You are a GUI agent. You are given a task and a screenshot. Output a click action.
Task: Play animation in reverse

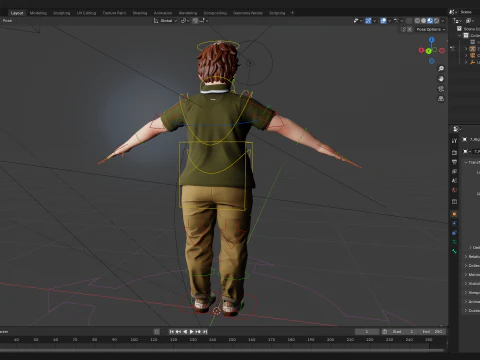pyautogui.click(x=185, y=332)
